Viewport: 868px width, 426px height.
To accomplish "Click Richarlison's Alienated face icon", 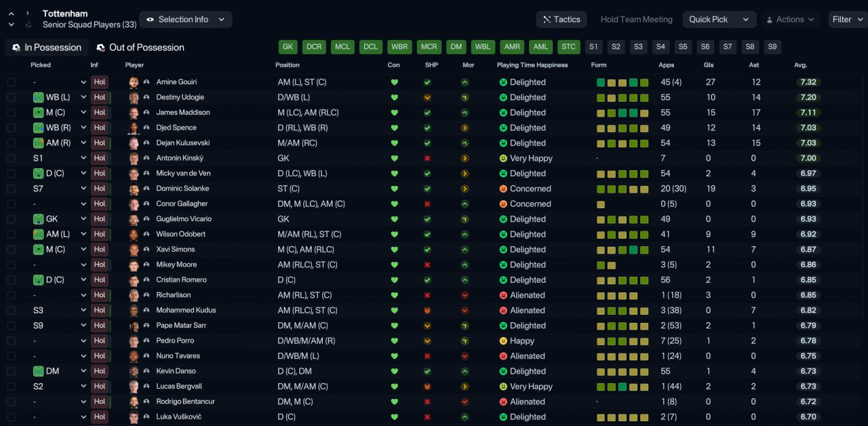I will pos(503,295).
